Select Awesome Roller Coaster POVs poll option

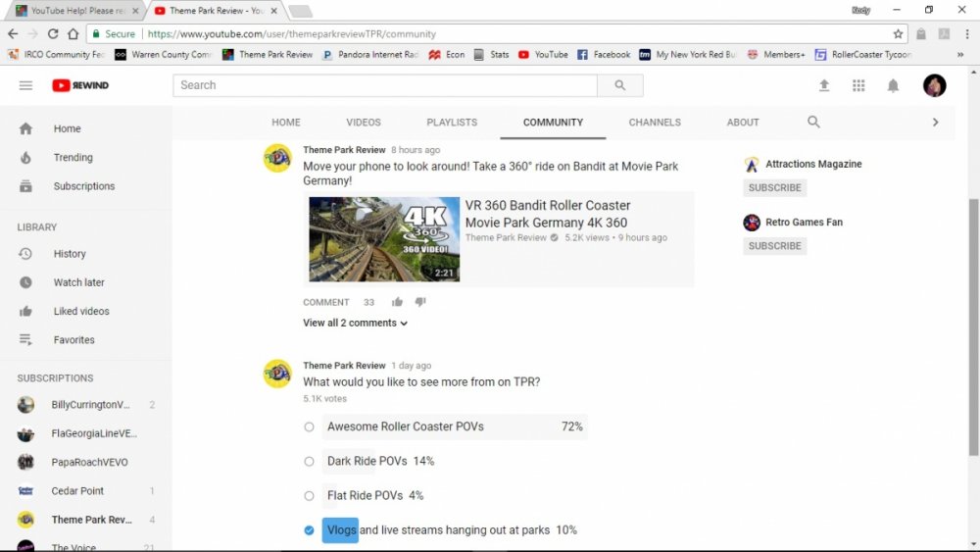pos(309,427)
